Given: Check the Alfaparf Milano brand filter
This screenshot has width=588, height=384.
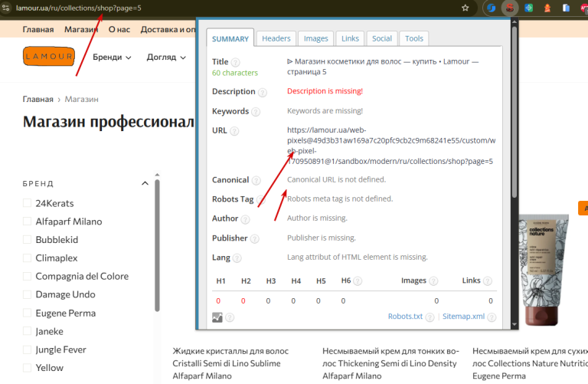Looking at the screenshot, I should (27, 221).
